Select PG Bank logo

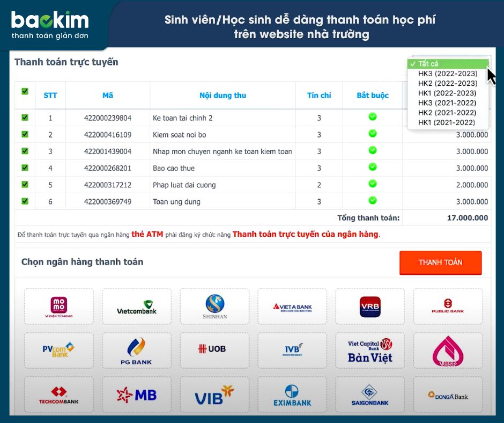137,351
